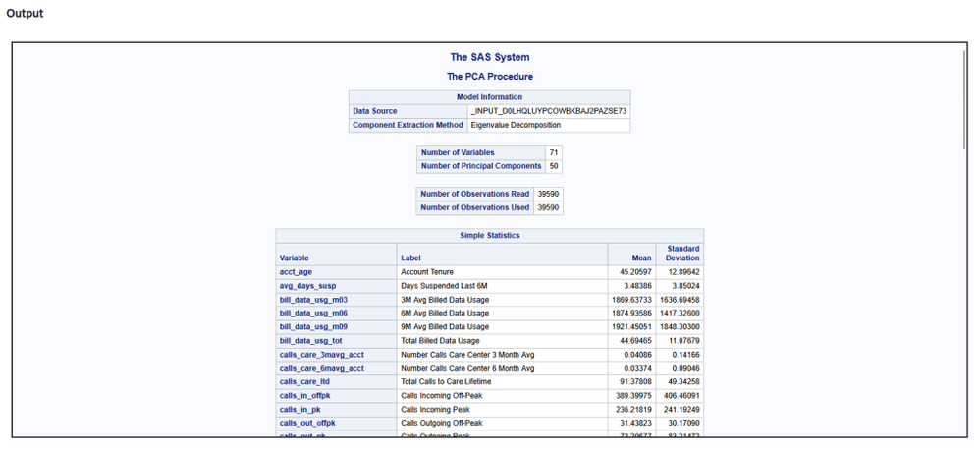
Task: Click 'Calls Incoming Off-Peak' label
Action: click(x=441, y=396)
